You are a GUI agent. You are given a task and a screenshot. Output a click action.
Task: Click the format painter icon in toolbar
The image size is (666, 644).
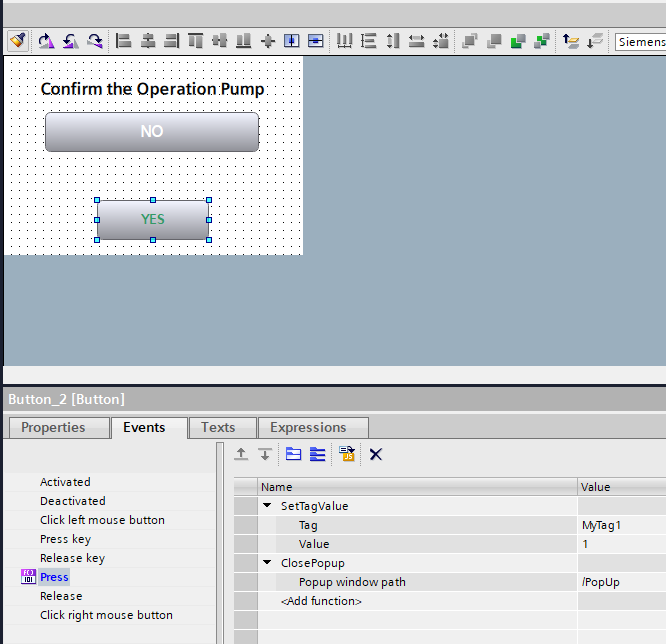(17, 41)
